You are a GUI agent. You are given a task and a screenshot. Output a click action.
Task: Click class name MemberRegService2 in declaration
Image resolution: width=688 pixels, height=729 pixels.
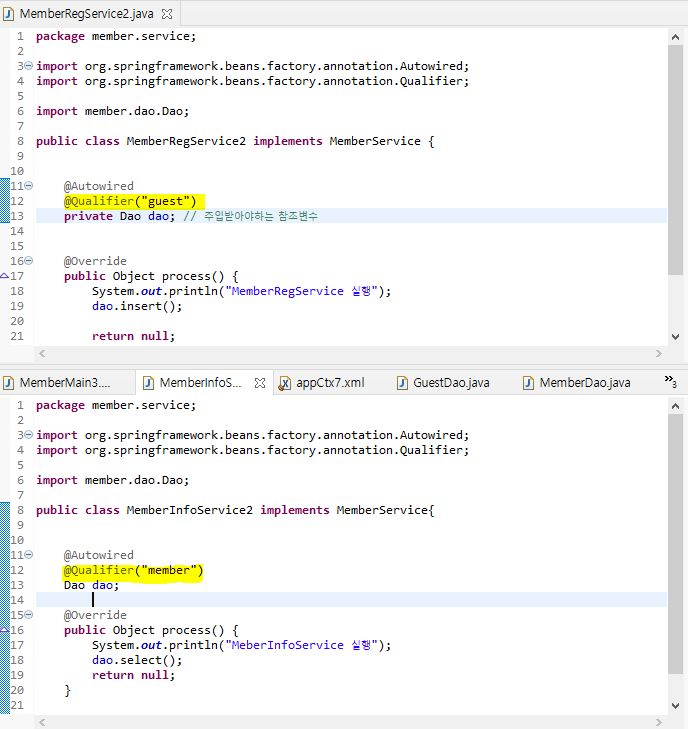click(186, 141)
